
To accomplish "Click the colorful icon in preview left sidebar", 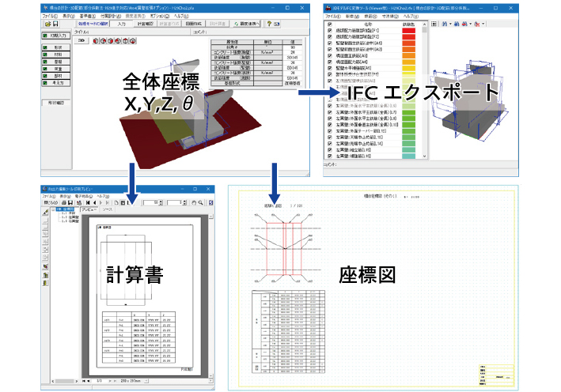I will [x=45, y=266].
